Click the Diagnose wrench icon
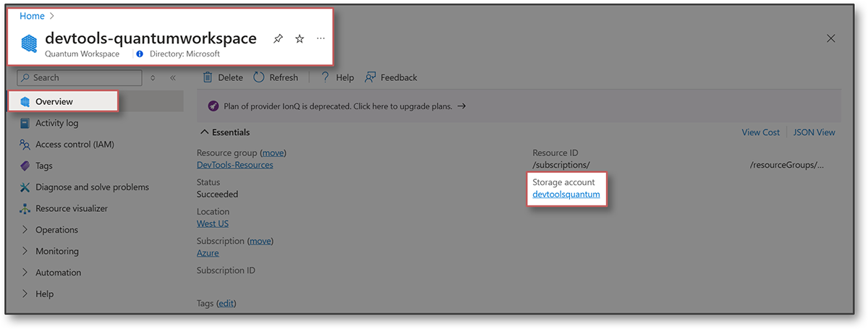The height and width of the screenshot is (329, 868). pyautogui.click(x=25, y=187)
